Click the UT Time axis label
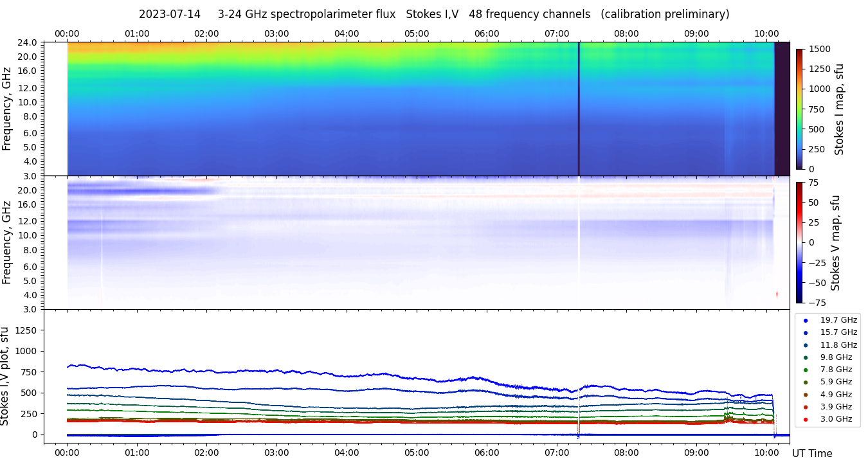This screenshot has width=868, height=466. [812, 453]
